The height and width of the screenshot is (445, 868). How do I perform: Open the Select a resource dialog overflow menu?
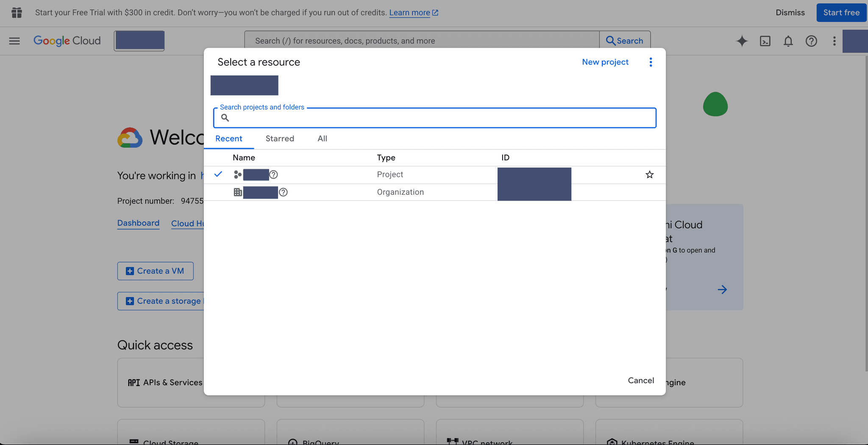[x=651, y=62]
